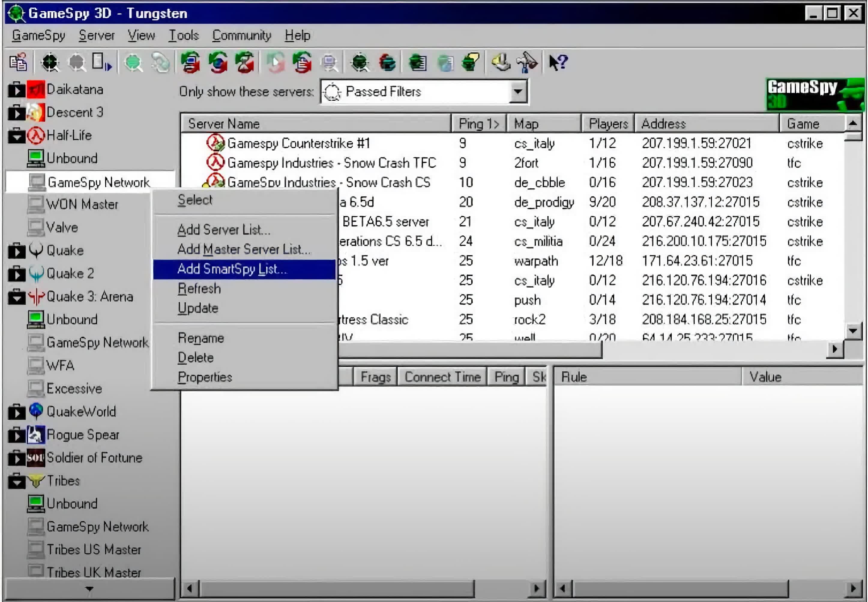Select the WON Master server list
This screenshot has width=868, height=602.
pyautogui.click(x=82, y=205)
